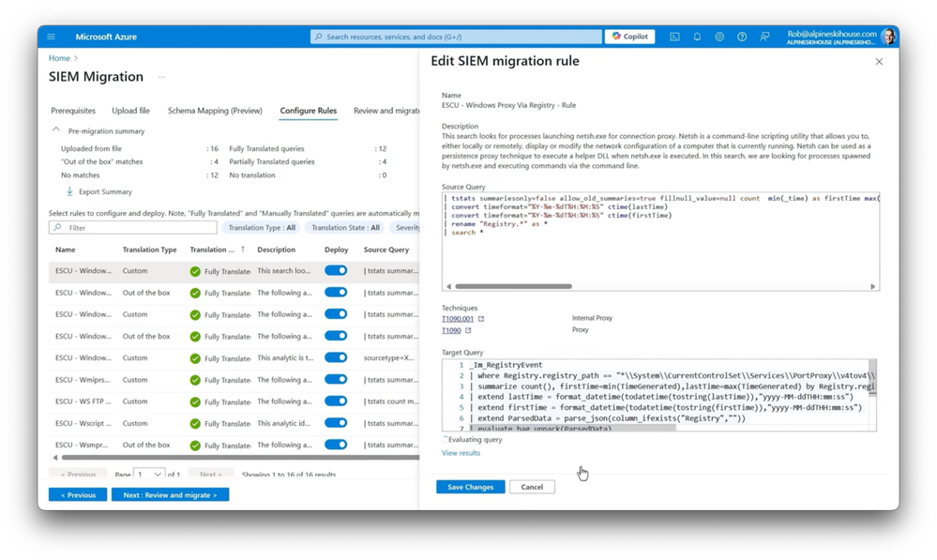This screenshot has height=560, width=937.
Task: Go to Home breadcrumb
Action: [59, 58]
